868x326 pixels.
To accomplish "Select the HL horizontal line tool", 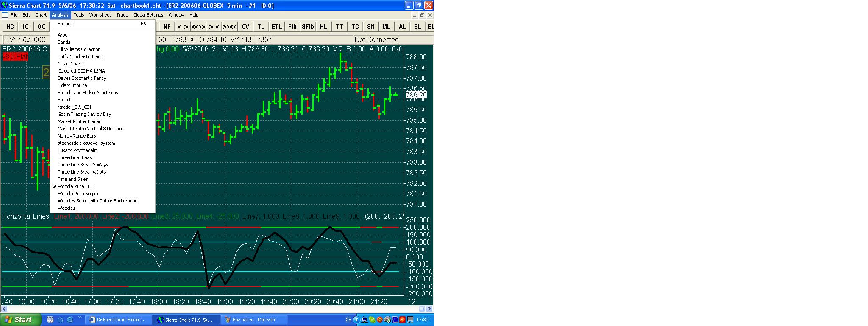I will click(323, 26).
